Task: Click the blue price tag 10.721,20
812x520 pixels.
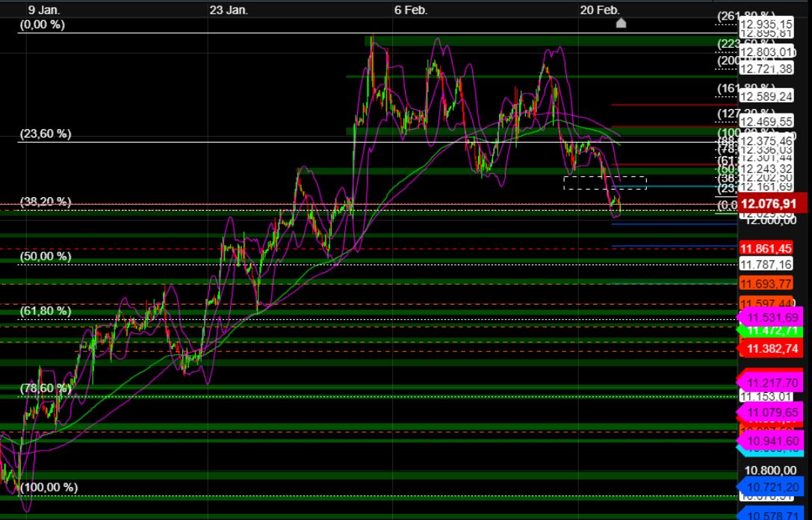Action: click(x=770, y=486)
